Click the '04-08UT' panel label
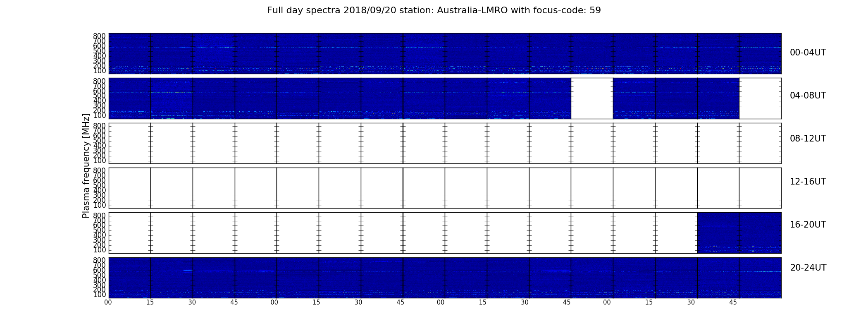This screenshot has width=868, height=331. (x=808, y=96)
